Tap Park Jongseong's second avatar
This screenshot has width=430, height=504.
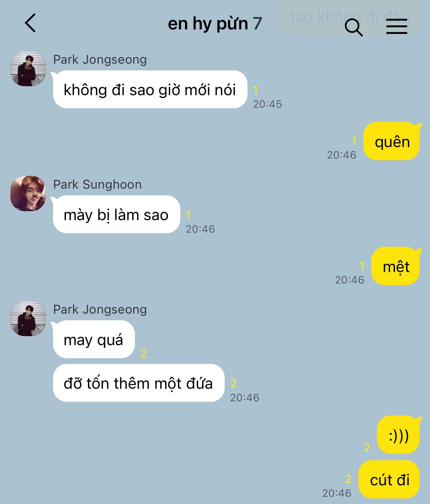(28, 318)
